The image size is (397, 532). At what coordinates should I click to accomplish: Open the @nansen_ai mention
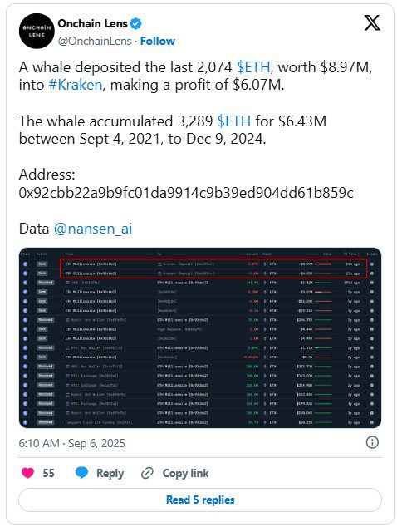[x=93, y=229]
